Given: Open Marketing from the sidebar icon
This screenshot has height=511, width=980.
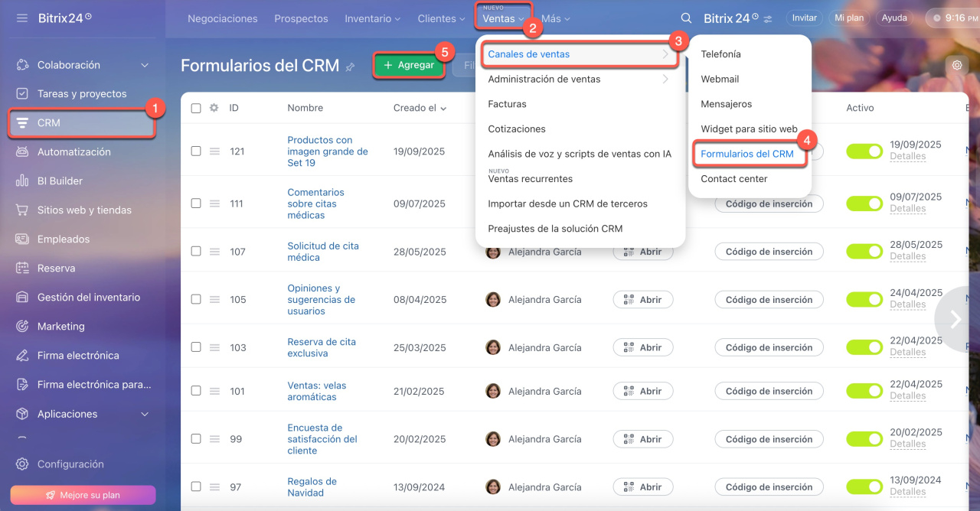Looking at the screenshot, I should pos(22,327).
